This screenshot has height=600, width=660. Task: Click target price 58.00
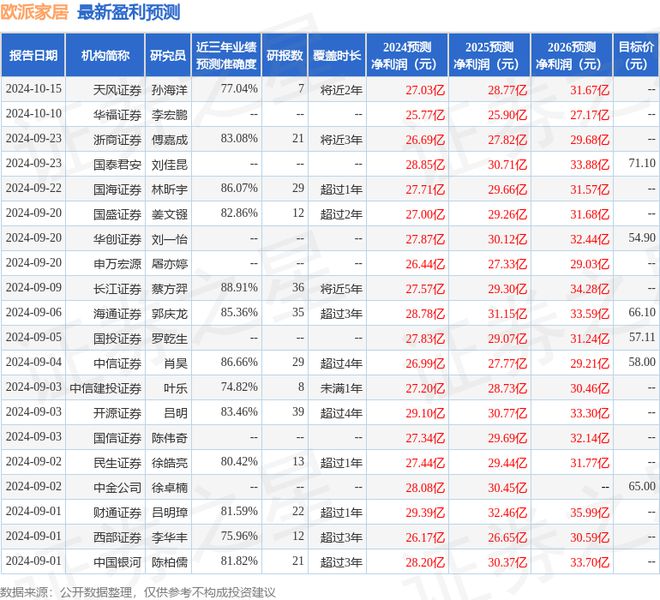[x=642, y=362]
